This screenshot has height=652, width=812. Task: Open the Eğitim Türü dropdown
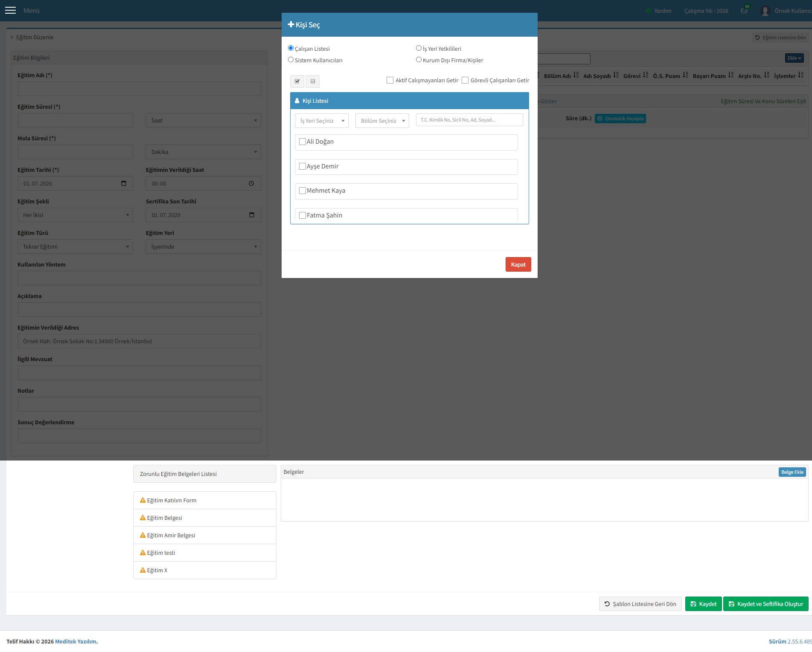(75, 246)
